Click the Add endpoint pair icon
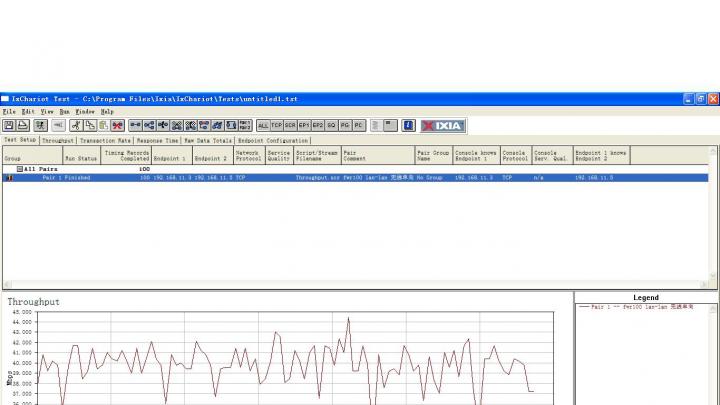The width and height of the screenshot is (720, 405). tap(135, 125)
